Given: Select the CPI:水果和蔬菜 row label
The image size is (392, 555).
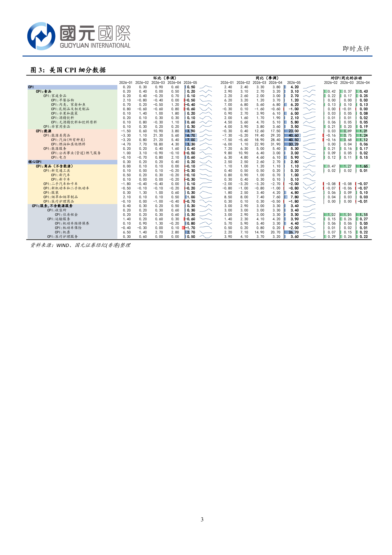Looking at the screenshot, I should (64, 114).
